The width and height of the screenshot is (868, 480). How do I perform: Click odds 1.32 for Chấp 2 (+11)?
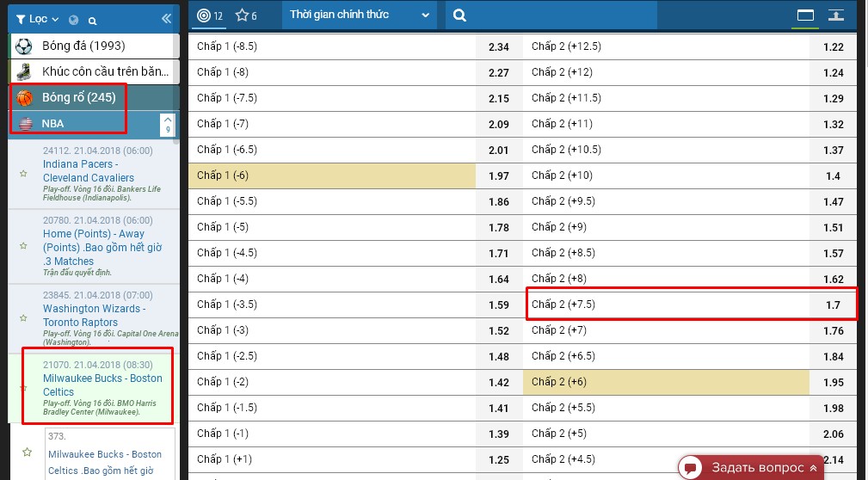pos(833,125)
